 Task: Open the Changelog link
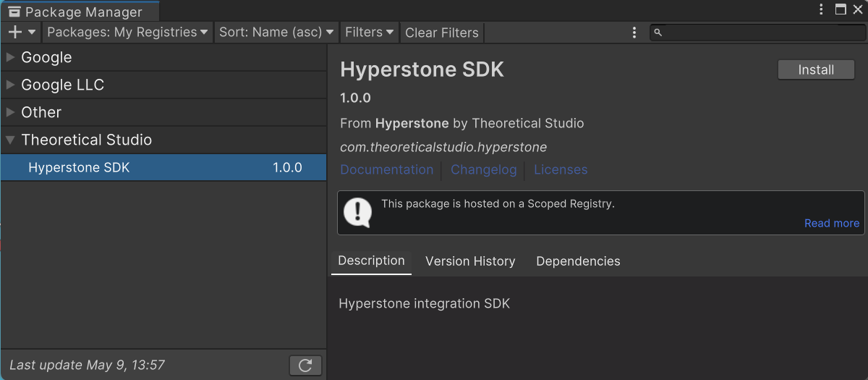tap(484, 169)
